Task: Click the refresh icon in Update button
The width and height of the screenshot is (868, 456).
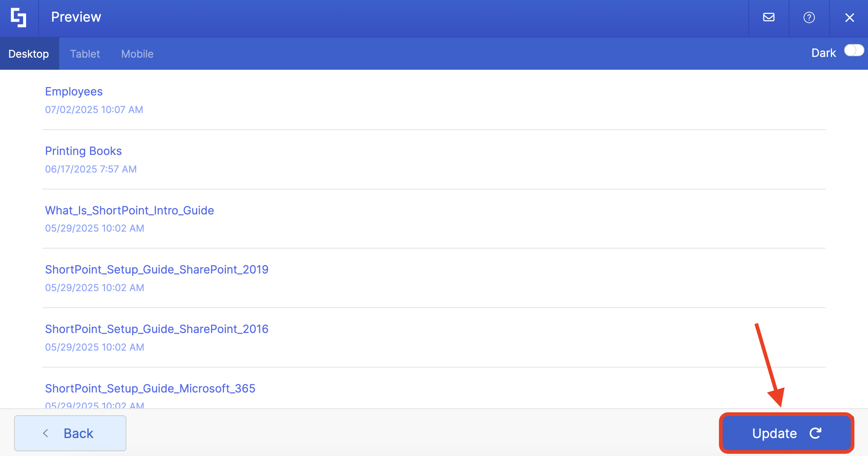Action: click(815, 433)
